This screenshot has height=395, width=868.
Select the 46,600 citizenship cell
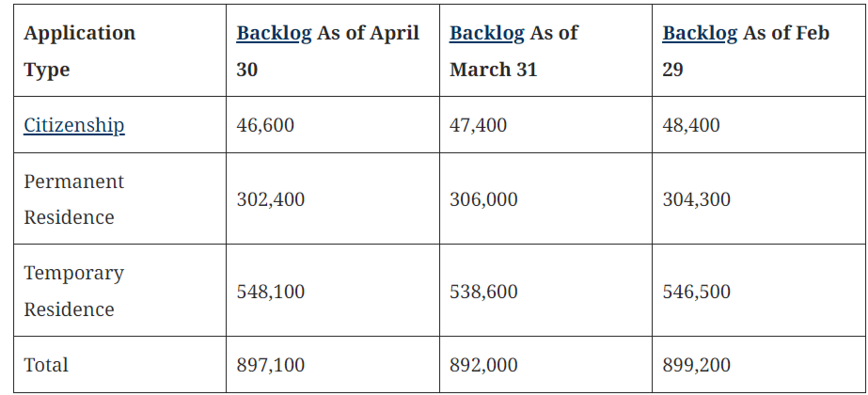tap(265, 125)
